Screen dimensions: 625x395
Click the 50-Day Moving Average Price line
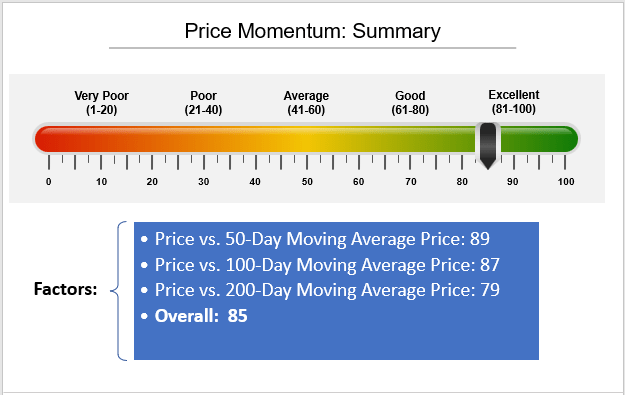click(315, 239)
